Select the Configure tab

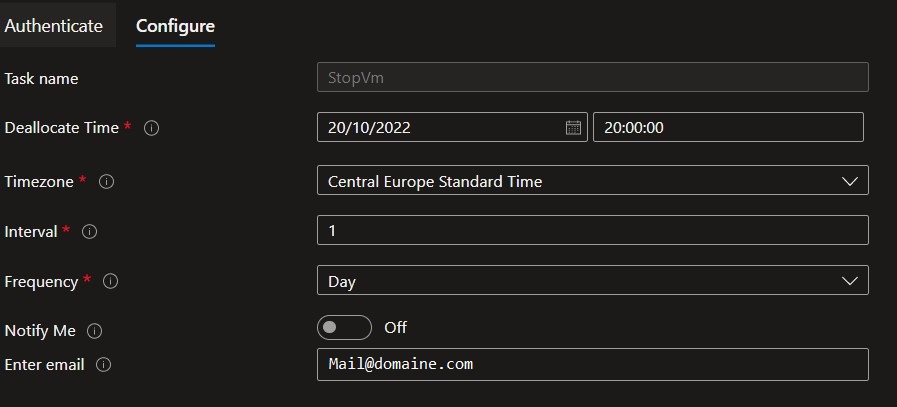[175, 26]
